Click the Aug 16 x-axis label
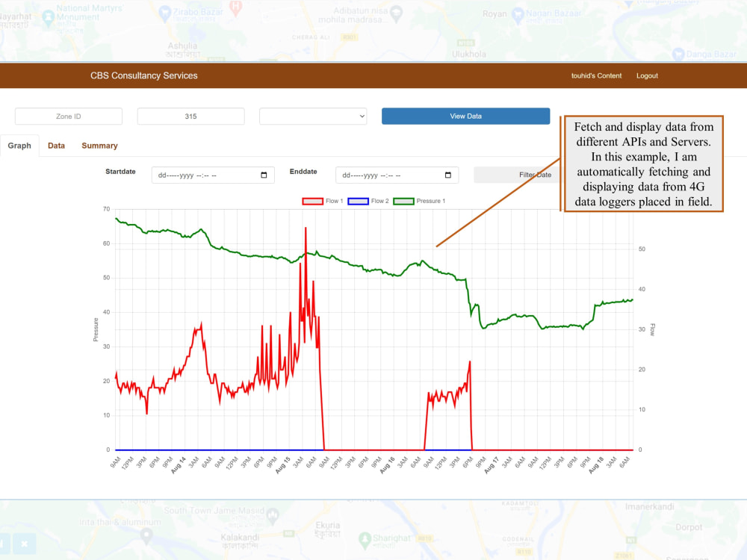This screenshot has height=560, width=747. tap(387, 465)
